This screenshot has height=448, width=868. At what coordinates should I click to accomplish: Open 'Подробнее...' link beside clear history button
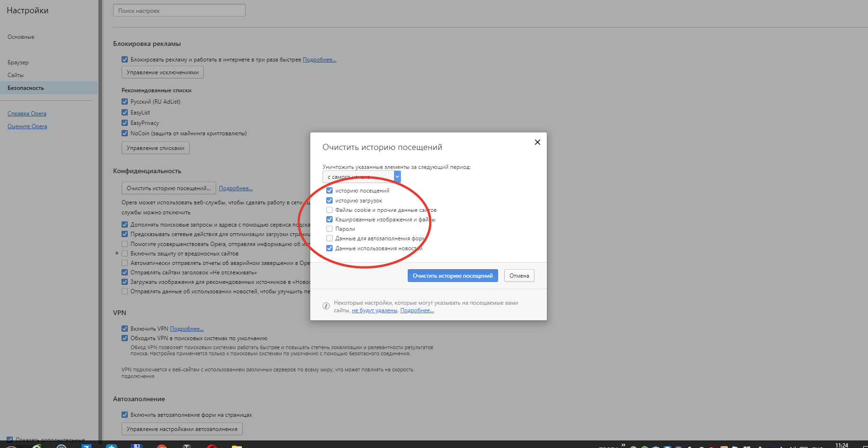[x=236, y=188]
